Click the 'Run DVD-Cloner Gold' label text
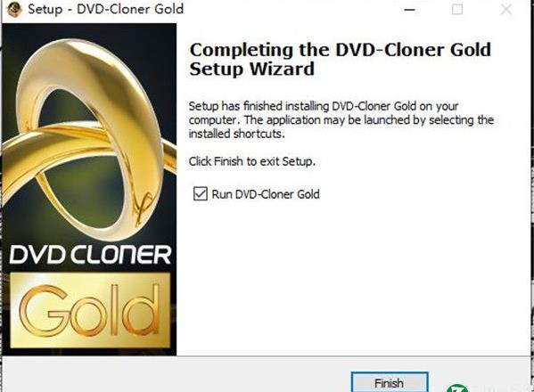The image size is (534, 392). pyautogui.click(x=266, y=194)
